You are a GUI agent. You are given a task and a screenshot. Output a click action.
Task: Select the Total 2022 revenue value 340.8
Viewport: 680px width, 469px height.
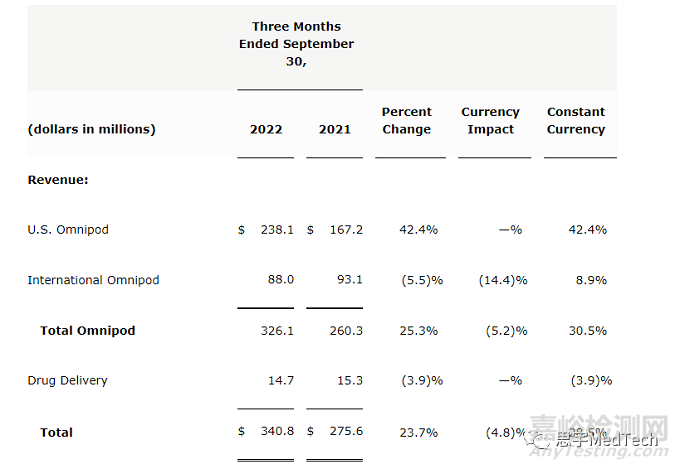276,432
